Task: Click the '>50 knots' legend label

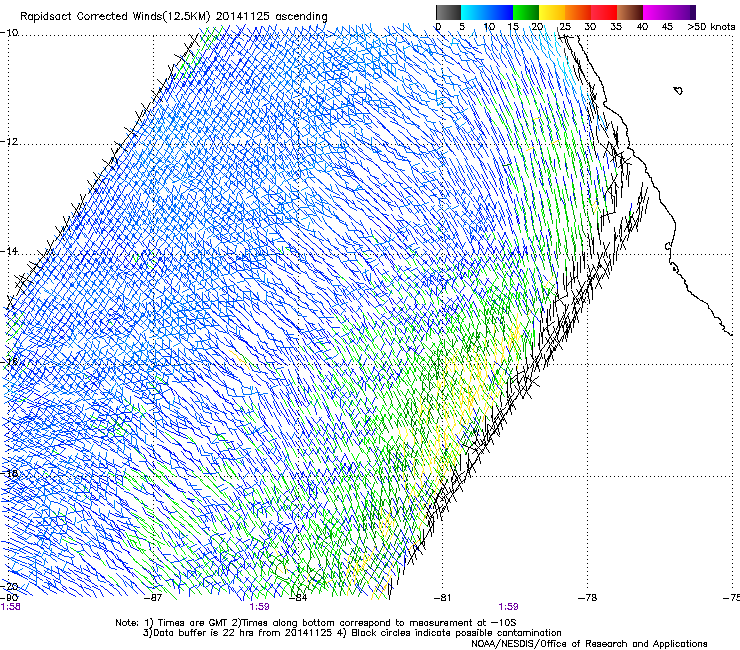Action: coord(711,27)
